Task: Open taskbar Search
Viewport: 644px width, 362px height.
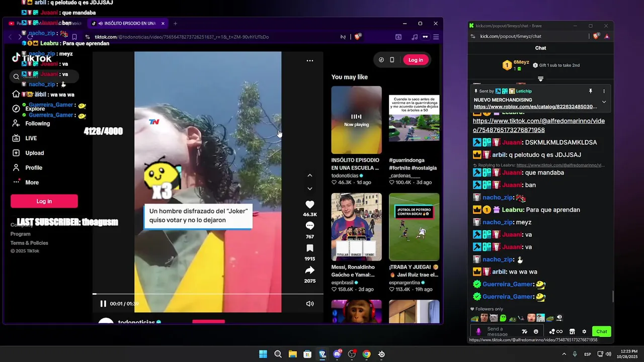Action: click(278, 354)
